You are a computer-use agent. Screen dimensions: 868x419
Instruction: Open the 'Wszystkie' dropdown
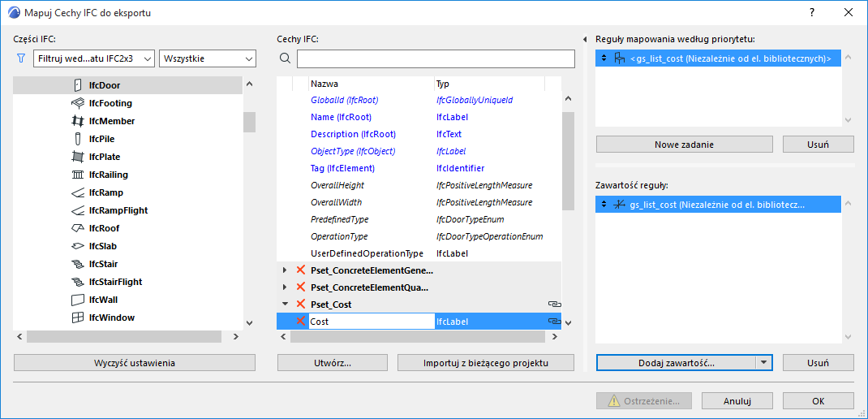[207, 58]
